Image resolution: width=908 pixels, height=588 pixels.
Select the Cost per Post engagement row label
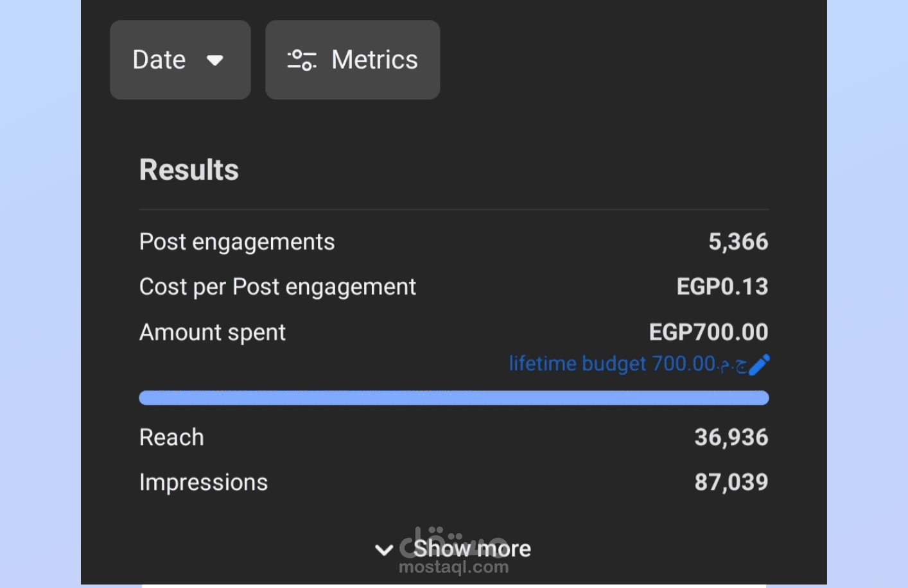tap(277, 287)
